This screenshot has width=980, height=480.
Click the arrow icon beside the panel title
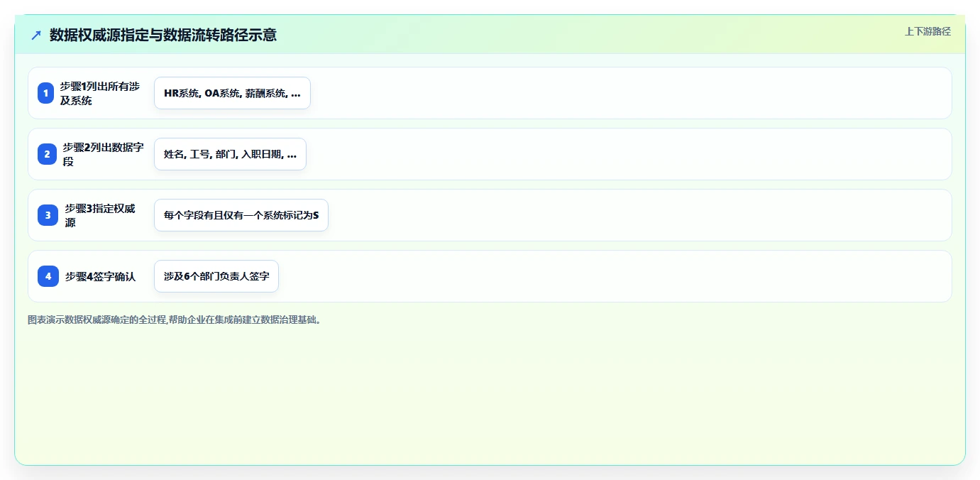(36, 35)
